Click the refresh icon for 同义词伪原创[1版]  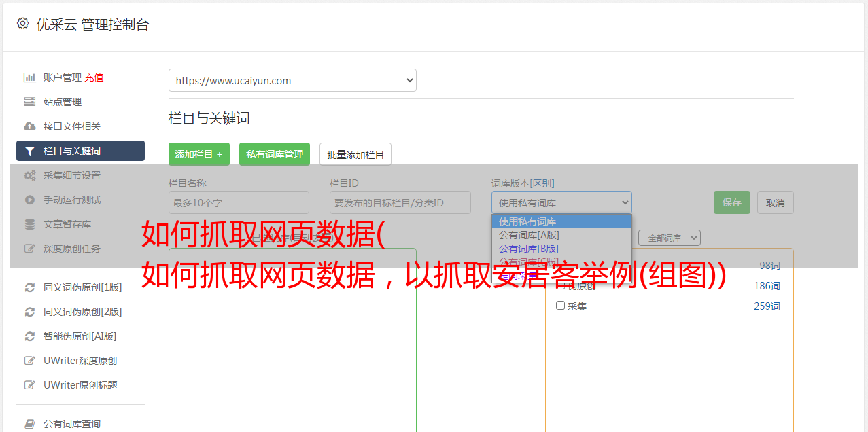(x=29, y=287)
